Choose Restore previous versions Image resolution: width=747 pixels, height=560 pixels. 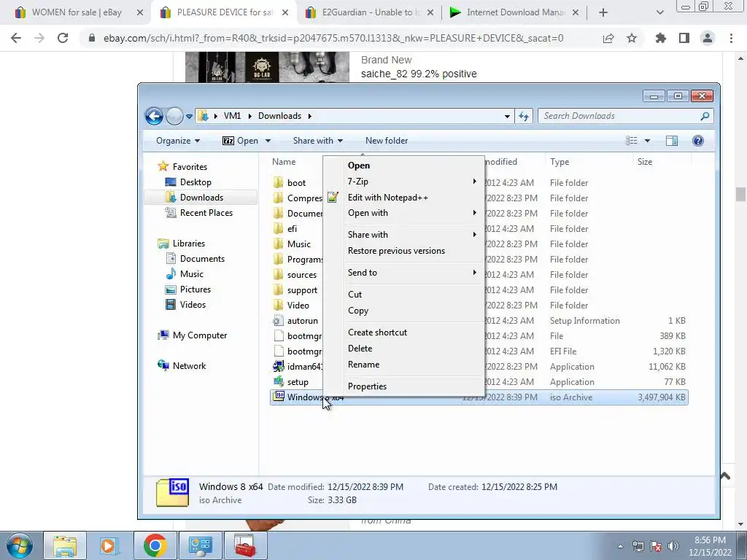(x=404, y=251)
